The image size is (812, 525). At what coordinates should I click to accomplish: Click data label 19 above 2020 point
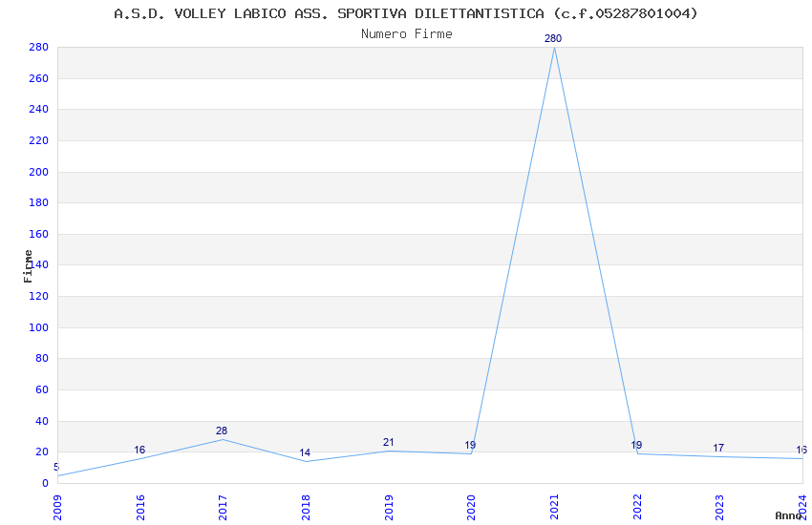click(x=470, y=445)
